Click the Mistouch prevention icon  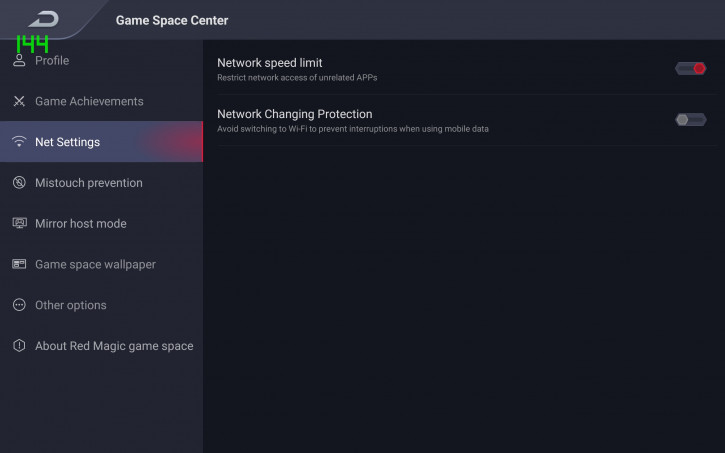point(19,183)
